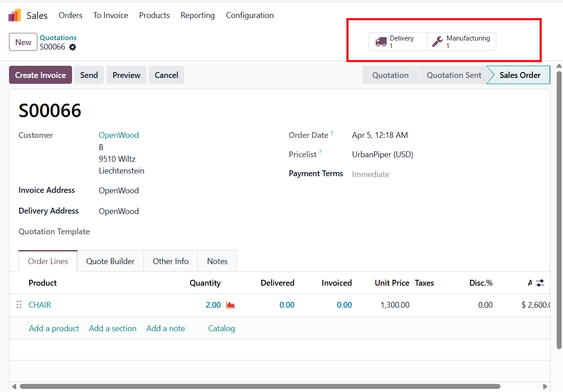Switch to the Other Info tab

[170, 261]
